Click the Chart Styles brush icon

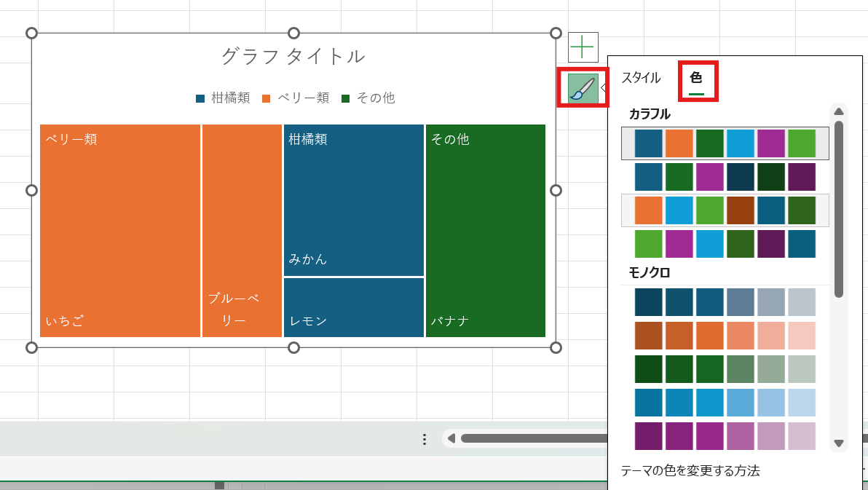582,87
